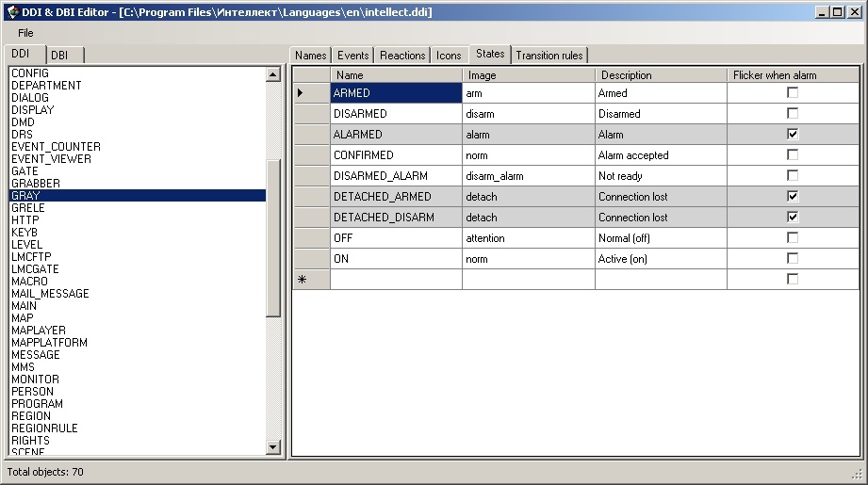Click the list scroll up arrow
868x485 pixels.
click(x=273, y=74)
